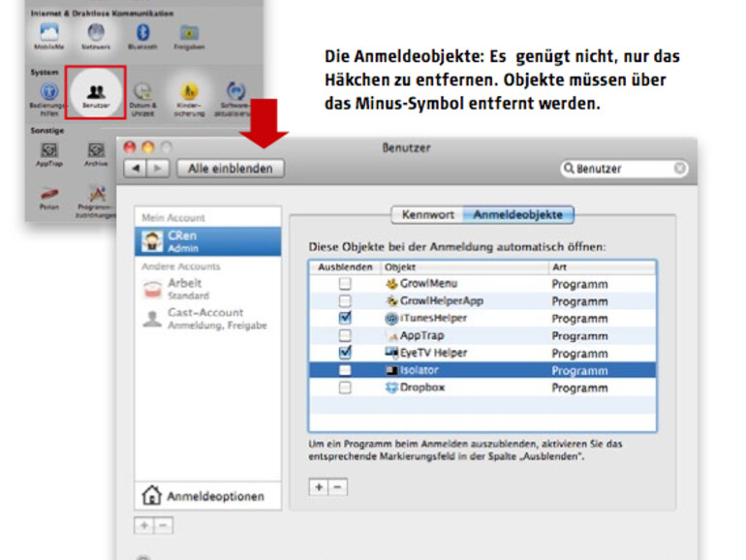Select the CRen Admin account
746x560 pixels.
tap(208, 241)
